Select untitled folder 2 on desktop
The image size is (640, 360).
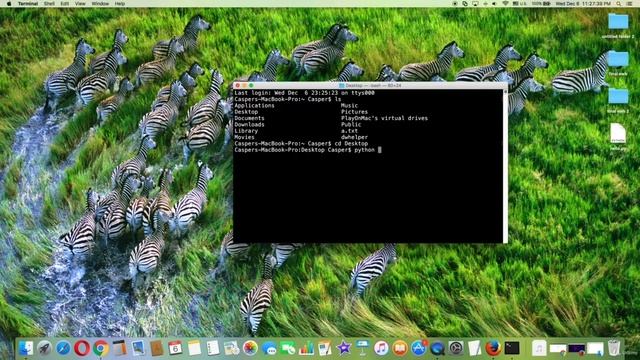(x=618, y=26)
